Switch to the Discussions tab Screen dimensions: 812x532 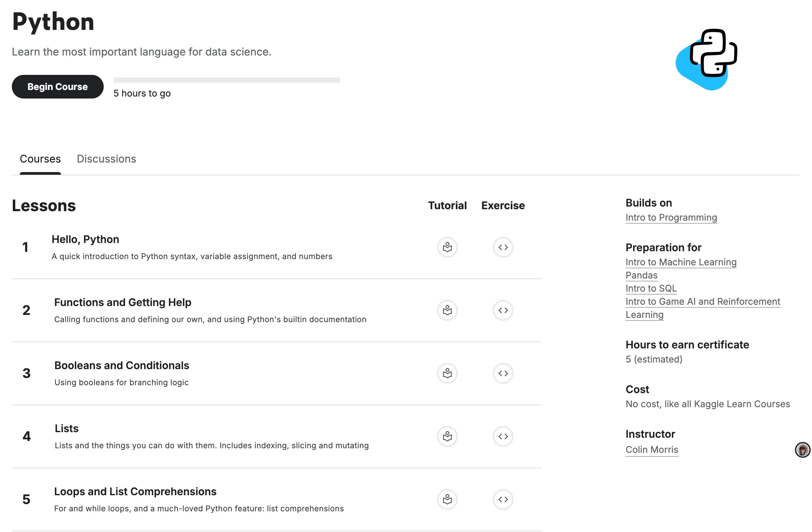click(x=106, y=159)
